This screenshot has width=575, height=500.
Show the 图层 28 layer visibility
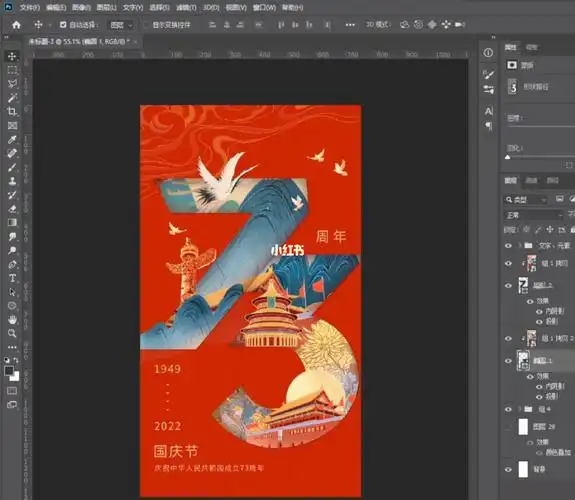click(x=508, y=427)
